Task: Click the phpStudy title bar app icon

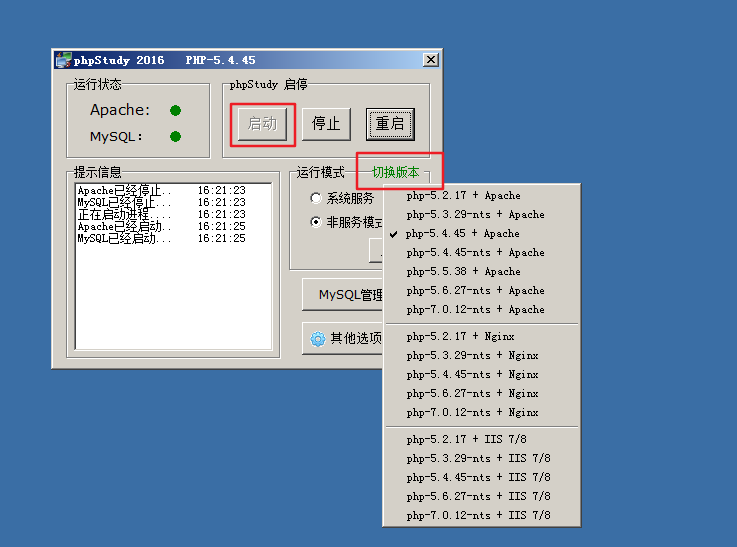Action: (63, 60)
